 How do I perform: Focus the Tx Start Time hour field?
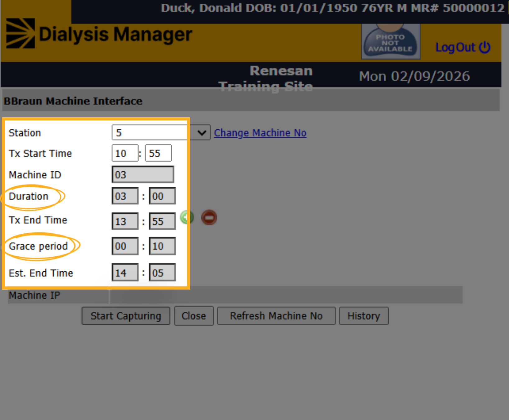click(125, 153)
